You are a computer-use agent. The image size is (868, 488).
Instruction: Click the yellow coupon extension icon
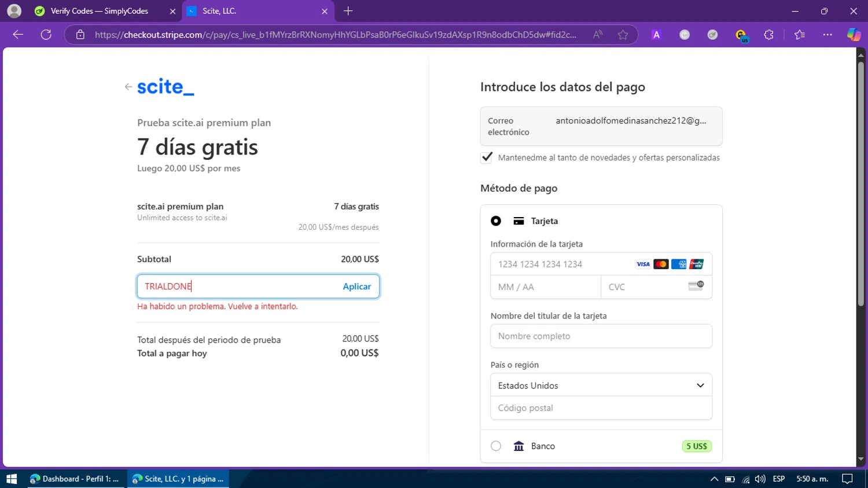click(x=741, y=35)
